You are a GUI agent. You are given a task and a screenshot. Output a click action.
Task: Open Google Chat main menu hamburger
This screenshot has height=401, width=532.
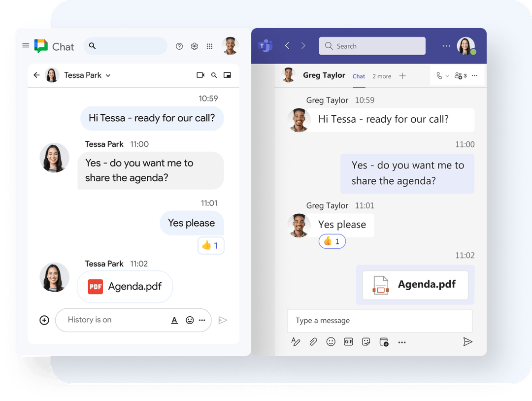(26, 45)
